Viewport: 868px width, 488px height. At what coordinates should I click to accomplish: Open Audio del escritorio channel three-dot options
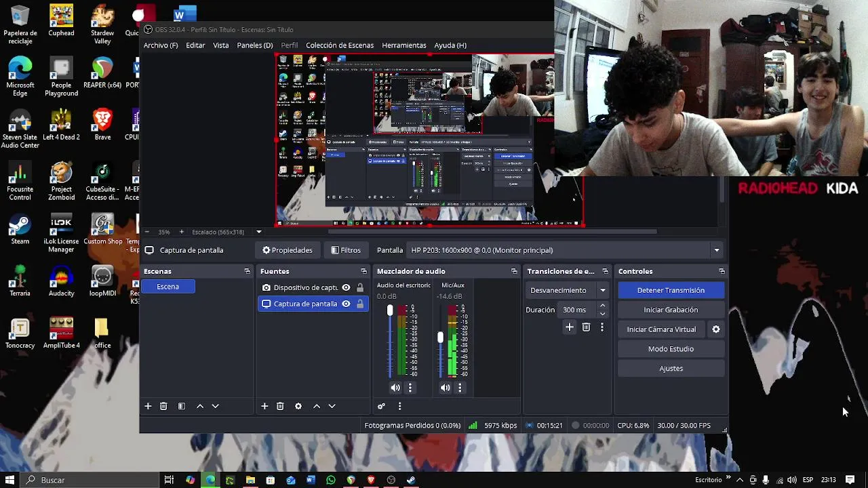pyautogui.click(x=410, y=388)
